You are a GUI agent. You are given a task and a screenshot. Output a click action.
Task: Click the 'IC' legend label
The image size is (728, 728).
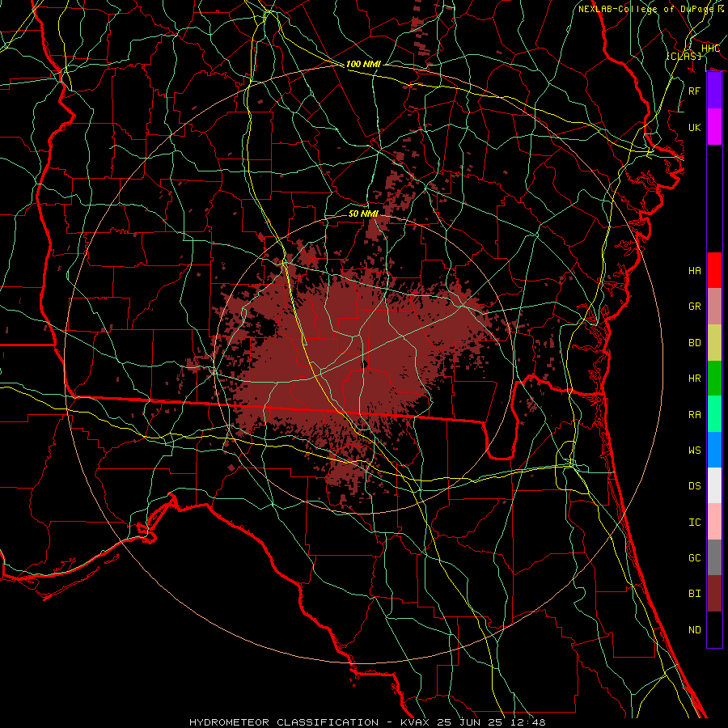click(695, 523)
